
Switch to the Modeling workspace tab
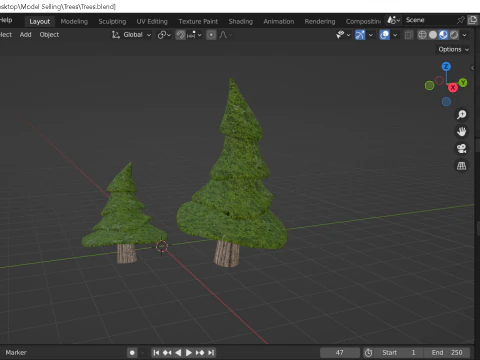[x=74, y=21]
